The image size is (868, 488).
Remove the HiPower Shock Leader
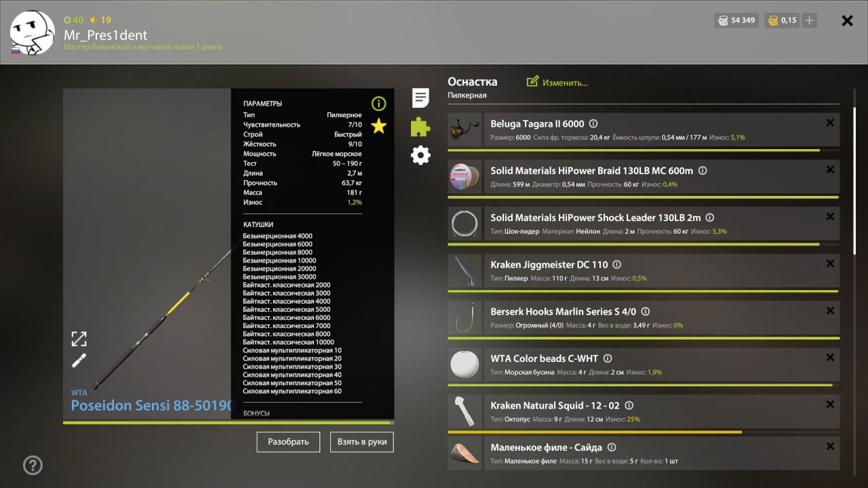[x=830, y=216]
